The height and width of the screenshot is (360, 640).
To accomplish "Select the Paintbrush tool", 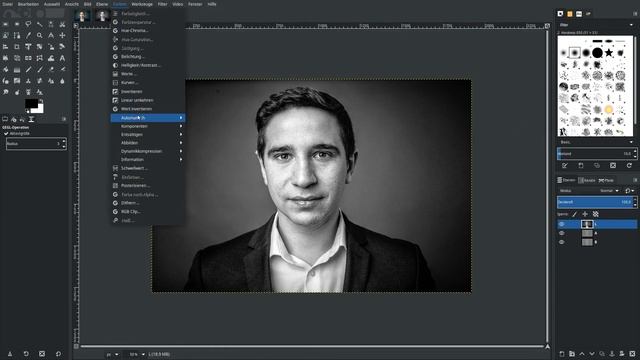I will [x=40, y=70].
